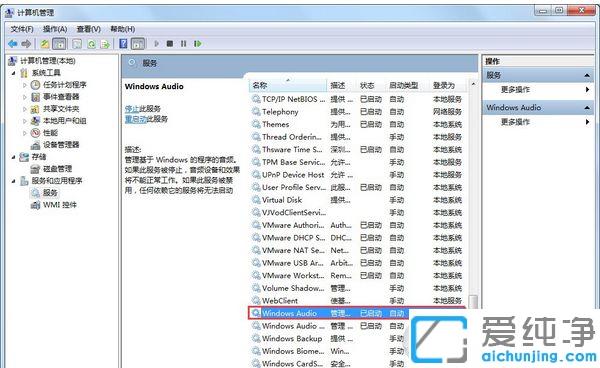Select the 本地用户和组 icon
This screenshot has width=600, height=368.
(35, 121)
